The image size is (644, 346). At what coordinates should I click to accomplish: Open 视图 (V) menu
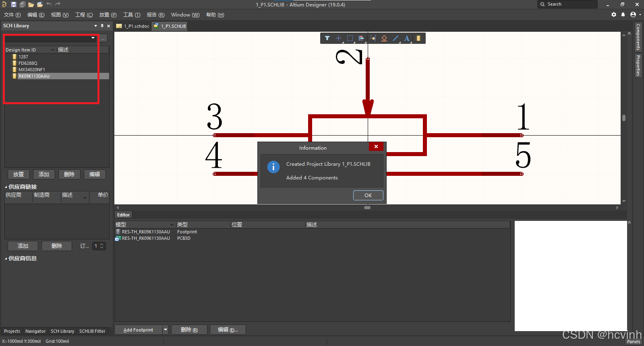coord(60,15)
